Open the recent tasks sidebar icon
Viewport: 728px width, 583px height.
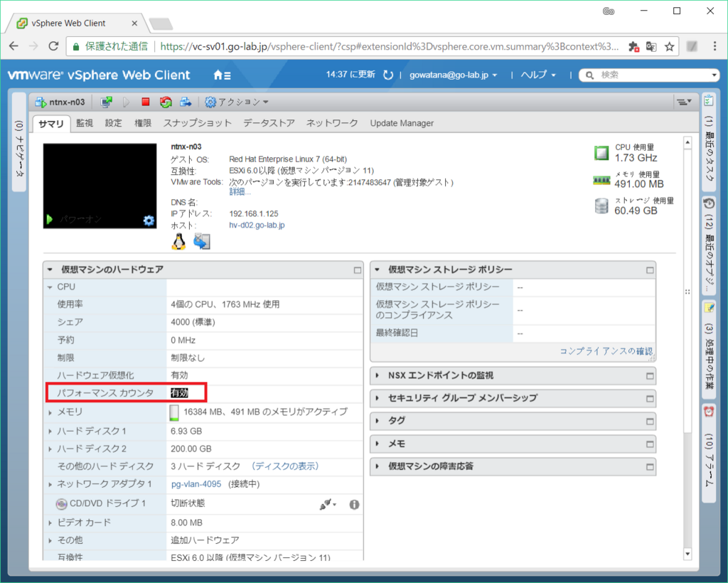click(x=709, y=100)
